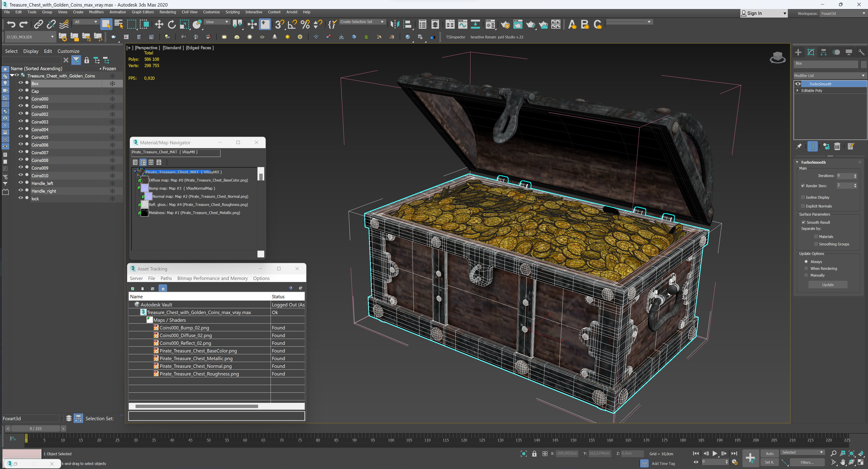Toggle the Percent Snap icon
Screen dimensions: 868x469
tap(305, 24)
